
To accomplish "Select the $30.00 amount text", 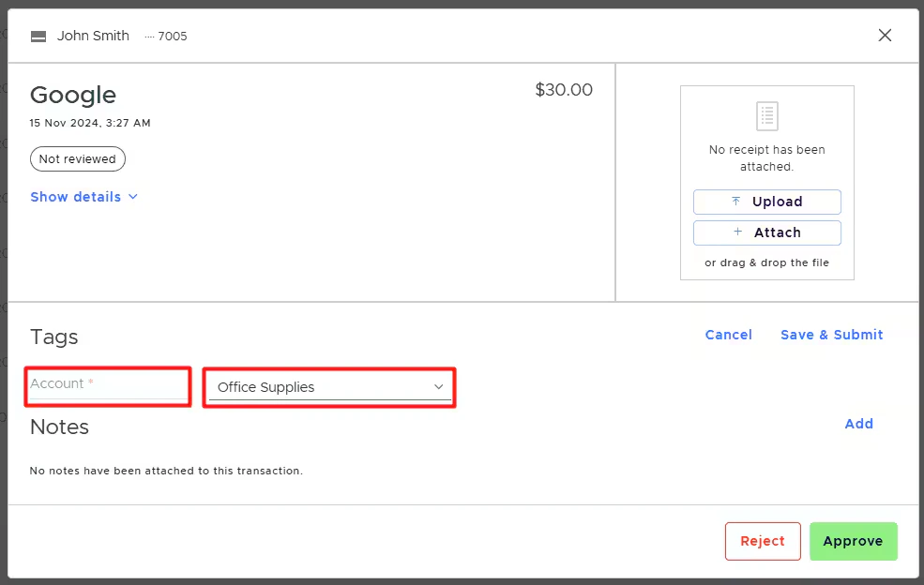I will (564, 90).
